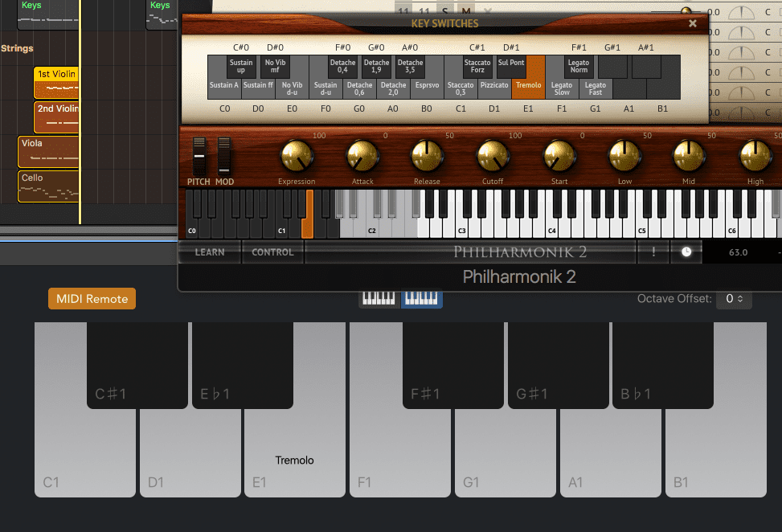Image resolution: width=782 pixels, height=532 pixels.
Task: Select the Detache 1,9 key switch
Action: [x=377, y=67]
